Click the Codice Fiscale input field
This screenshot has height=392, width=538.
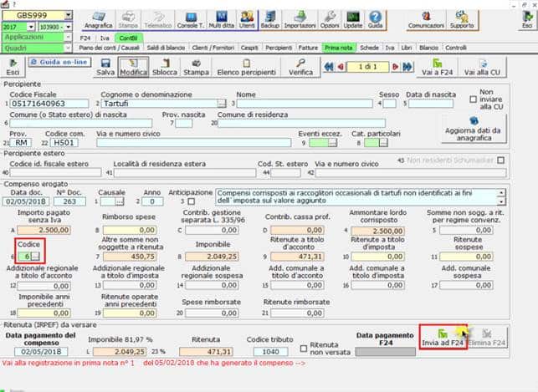click(49, 104)
